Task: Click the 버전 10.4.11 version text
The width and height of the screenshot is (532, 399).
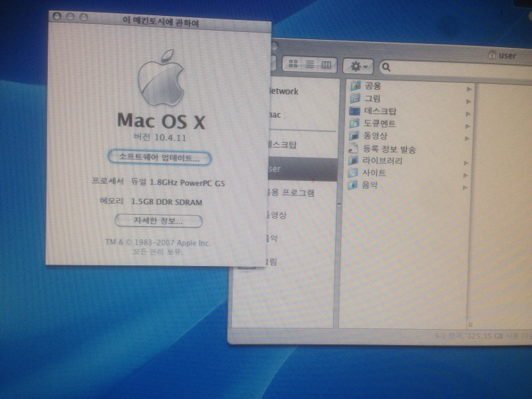Action: point(159,138)
